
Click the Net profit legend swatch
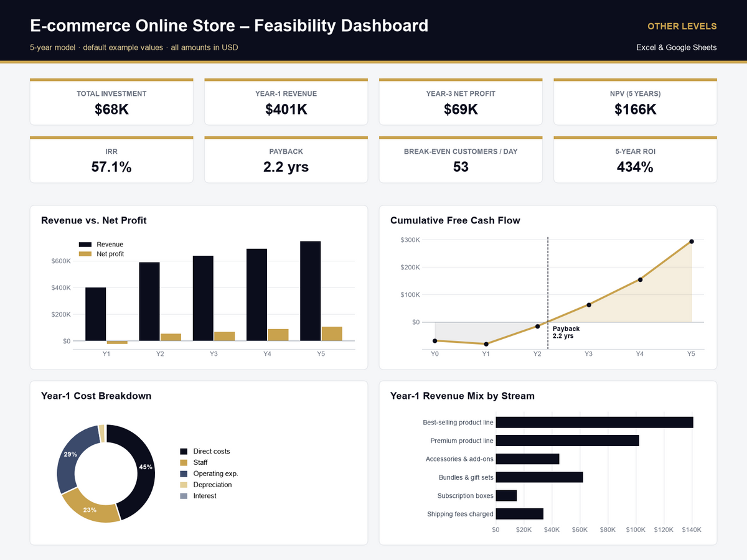click(85, 254)
